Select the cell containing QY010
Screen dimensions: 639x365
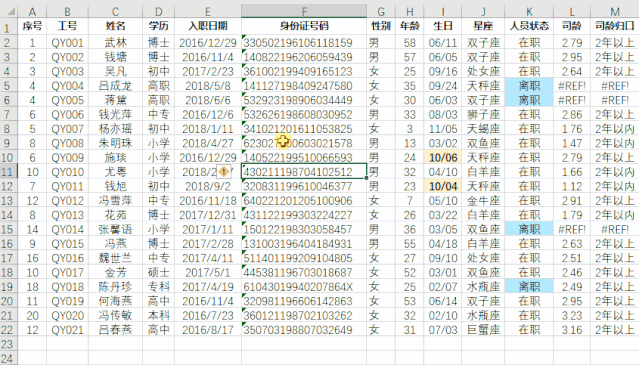tap(67, 172)
